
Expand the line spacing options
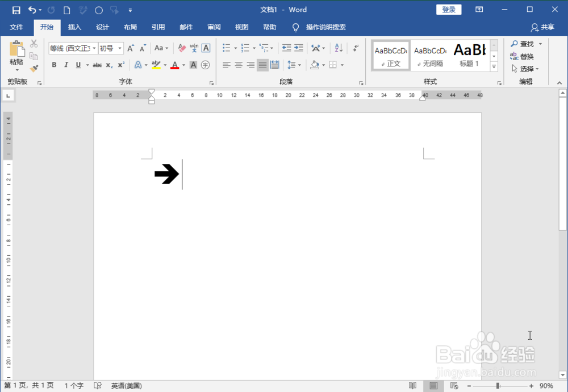click(x=300, y=65)
